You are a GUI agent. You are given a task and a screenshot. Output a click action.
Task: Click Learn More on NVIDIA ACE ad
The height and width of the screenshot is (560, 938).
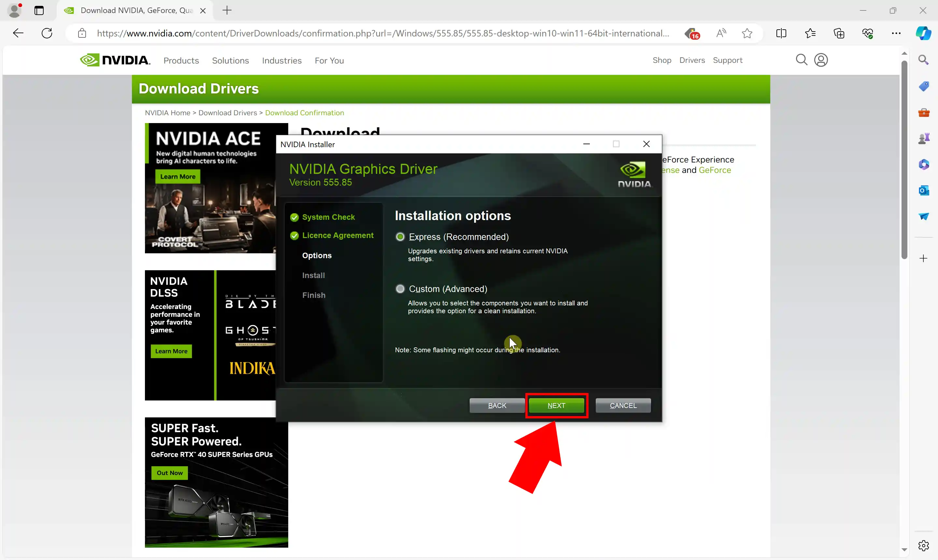pos(178,176)
